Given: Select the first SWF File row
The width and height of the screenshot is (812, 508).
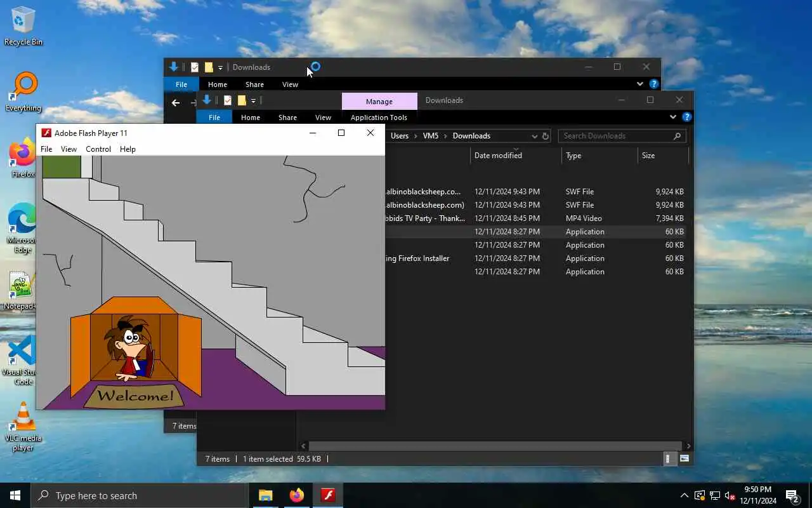Looking at the screenshot, I should pyautogui.click(x=535, y=192).
